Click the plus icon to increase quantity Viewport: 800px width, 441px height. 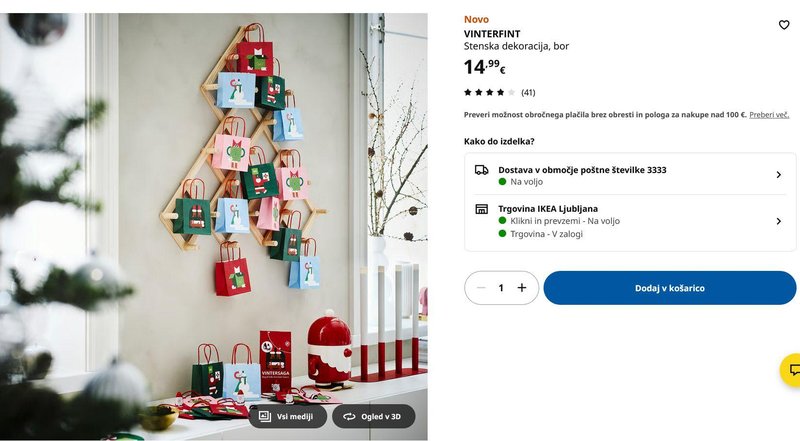(521, 288)
